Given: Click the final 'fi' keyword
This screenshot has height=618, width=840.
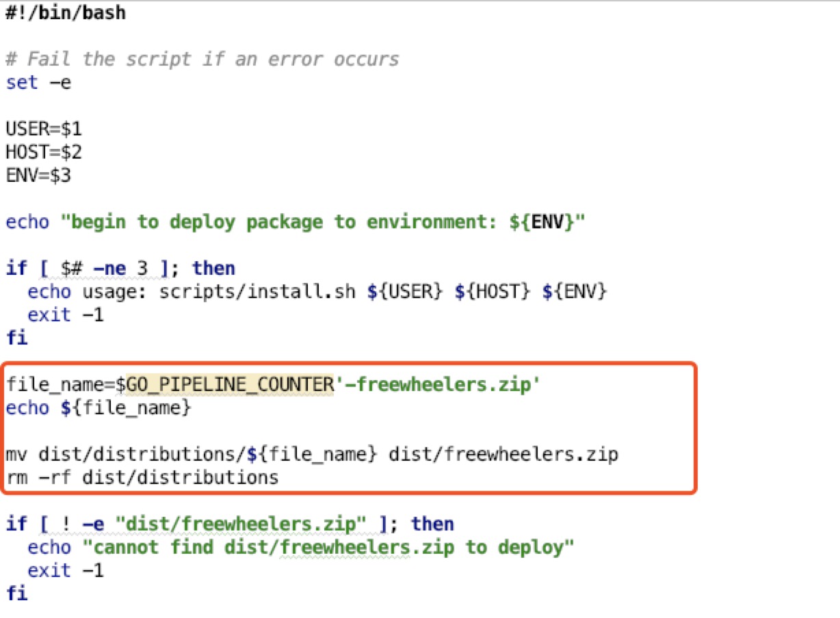Looking at the screenshot, I should tap(16, 593).
